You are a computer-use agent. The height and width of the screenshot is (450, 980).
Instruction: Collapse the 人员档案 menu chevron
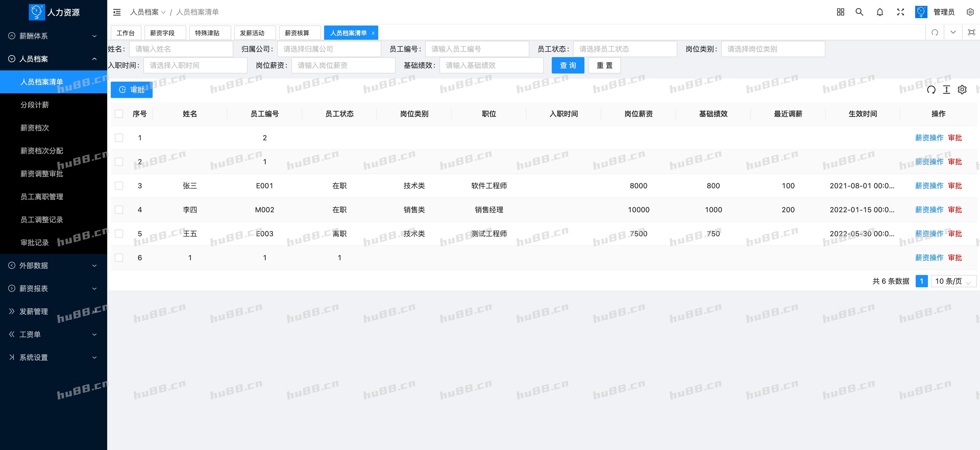click(94, 59)
